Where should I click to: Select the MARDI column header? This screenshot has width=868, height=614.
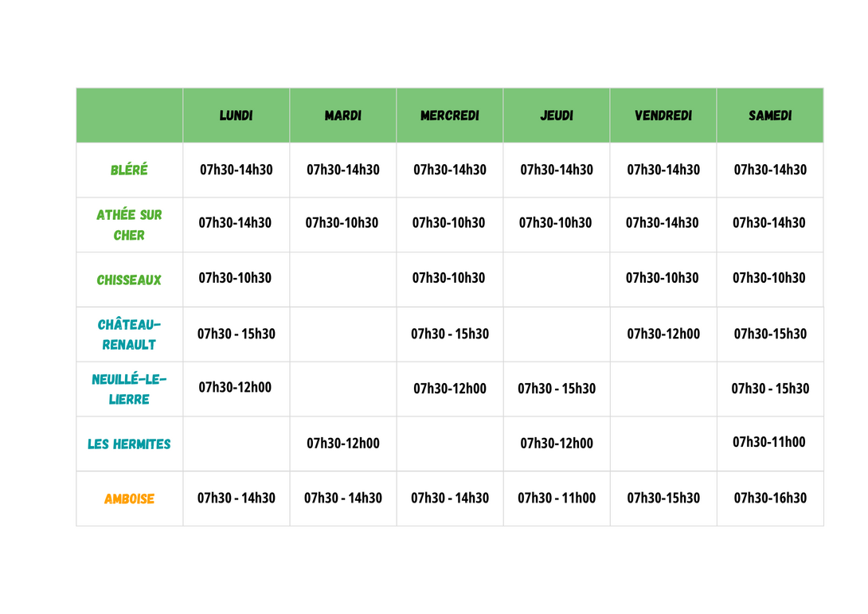pyautogui.click(x=342, y=115)
